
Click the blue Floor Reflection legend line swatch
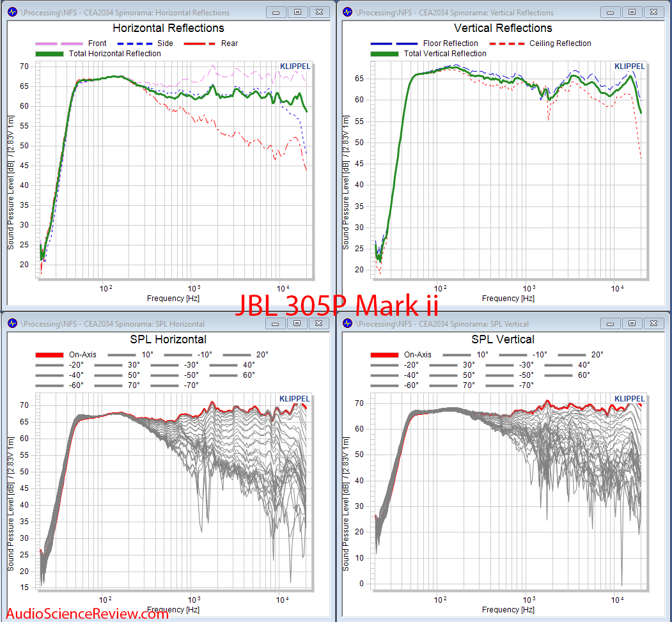(394, 43)
